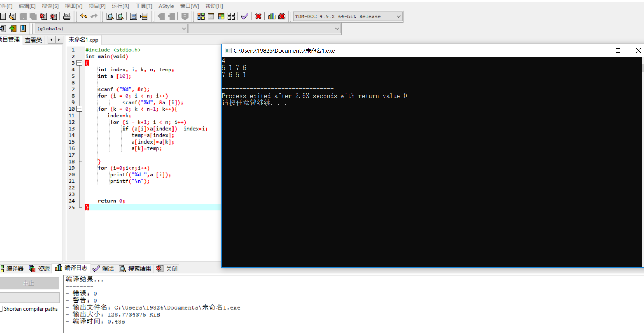Switch to the 编译器 bottom tab

tap(12, 269)
